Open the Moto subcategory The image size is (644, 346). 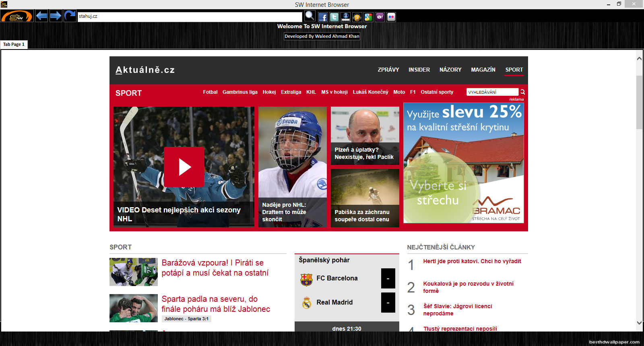tap(399, 92)
